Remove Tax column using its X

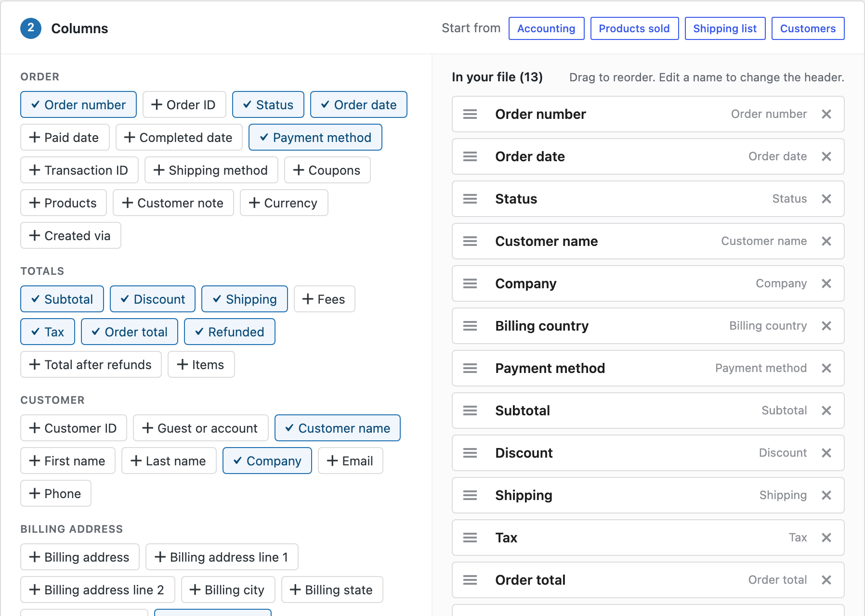[826, 538]
